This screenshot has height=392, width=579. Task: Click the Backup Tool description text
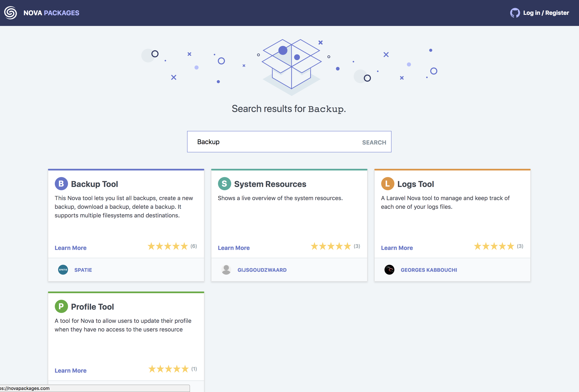tap(124, 206)
